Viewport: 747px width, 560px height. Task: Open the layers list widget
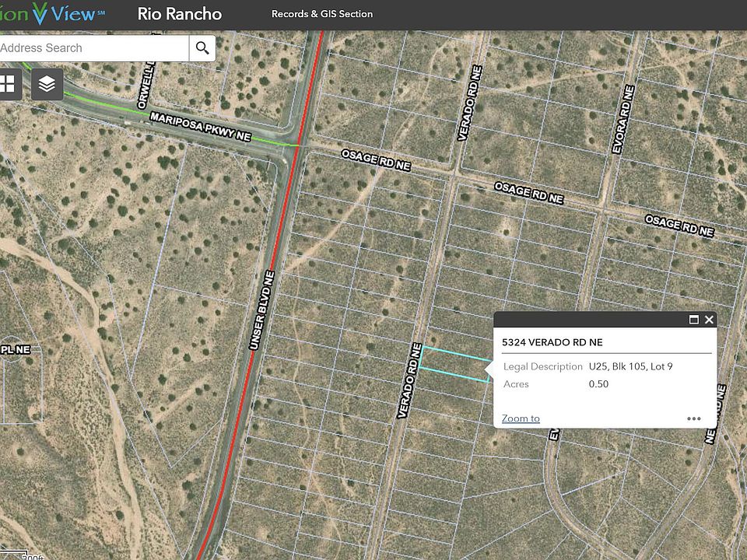47,84
